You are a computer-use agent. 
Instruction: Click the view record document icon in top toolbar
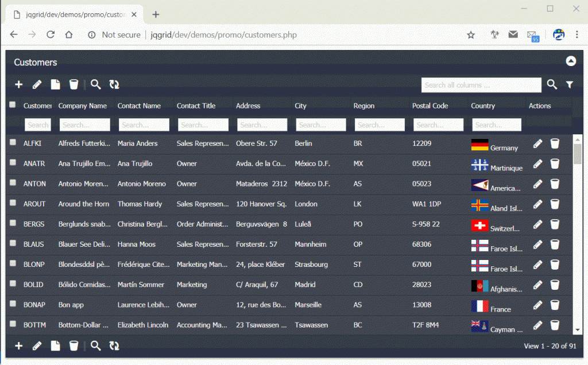tap(55, 85)
